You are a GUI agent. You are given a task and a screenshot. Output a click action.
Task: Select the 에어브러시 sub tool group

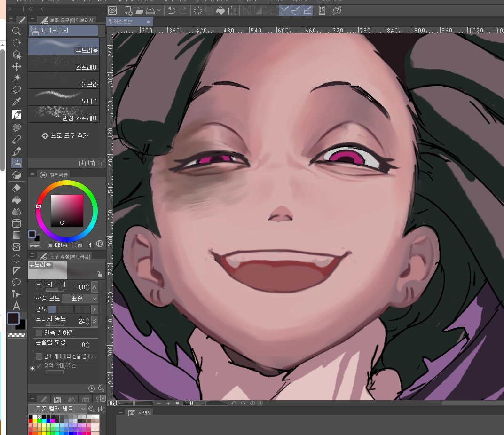pos(63,31)
